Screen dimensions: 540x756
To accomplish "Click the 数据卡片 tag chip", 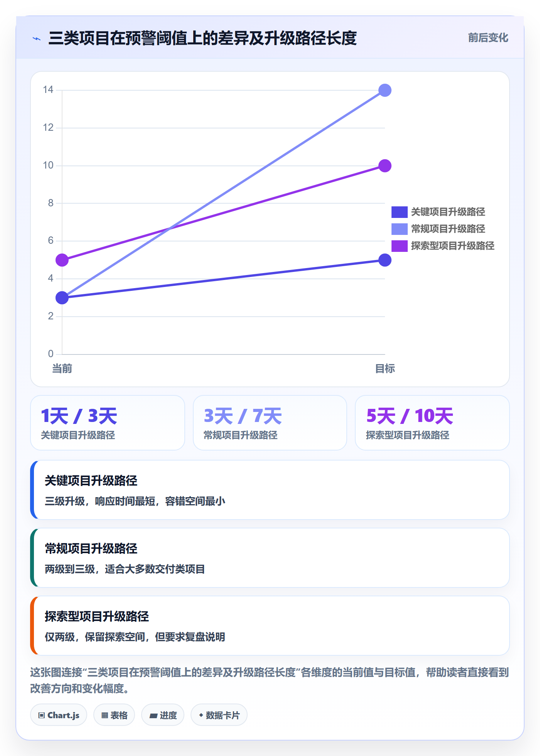I will click(x=219, y=715).
